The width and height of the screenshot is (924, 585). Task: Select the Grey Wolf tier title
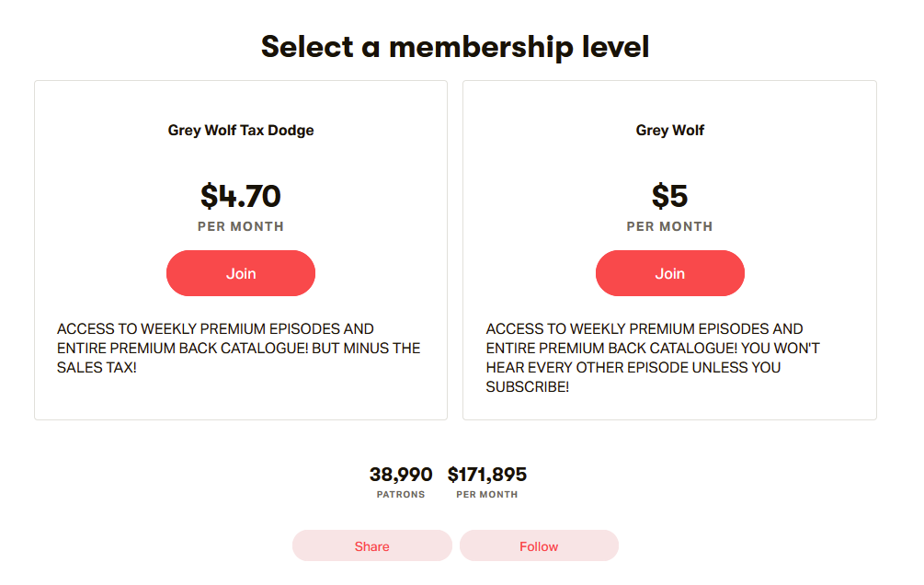point(670,131)
